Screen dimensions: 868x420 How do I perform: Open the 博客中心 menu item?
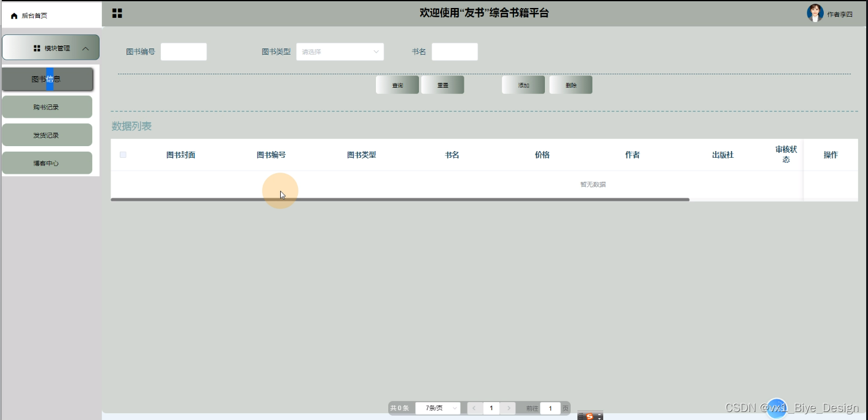click(47, 163)
